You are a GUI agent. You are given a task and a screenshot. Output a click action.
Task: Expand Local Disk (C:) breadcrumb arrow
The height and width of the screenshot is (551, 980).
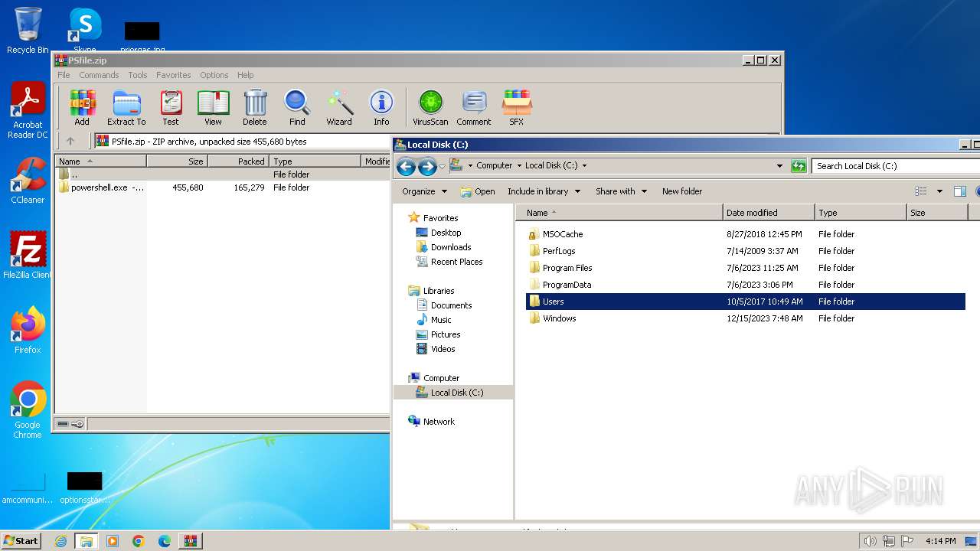tap(584, 165)
